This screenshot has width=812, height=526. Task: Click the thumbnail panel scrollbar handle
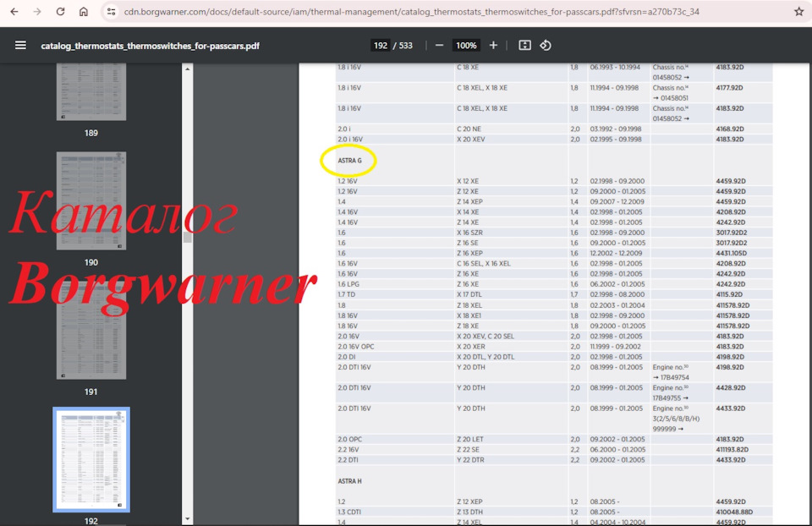pyautogui.click(x=188, y=237)
